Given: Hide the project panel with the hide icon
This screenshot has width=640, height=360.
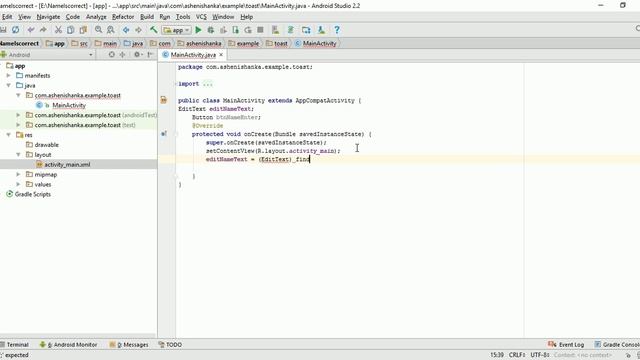Looking at the screenshot, I should click(x=150, y=54).
